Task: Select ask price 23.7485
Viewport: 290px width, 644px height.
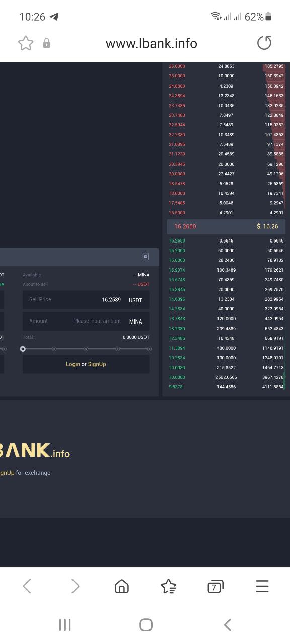Action: tap(177, 106)
